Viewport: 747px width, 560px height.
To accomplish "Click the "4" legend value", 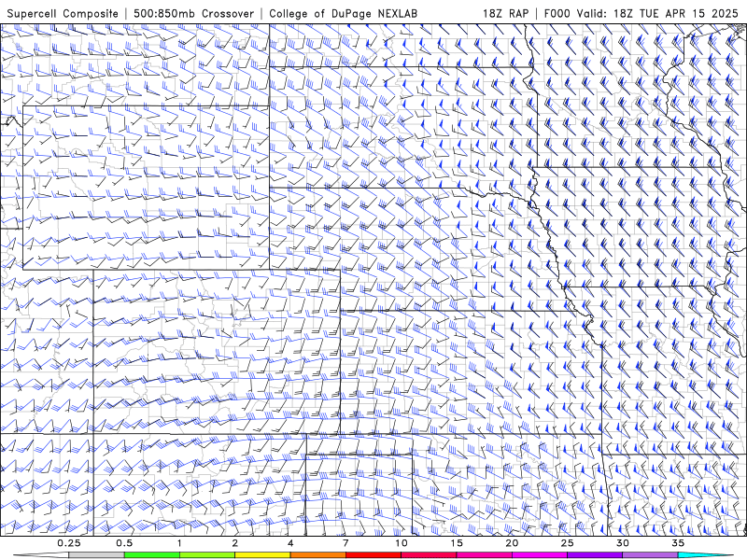I will pos(290,543).
